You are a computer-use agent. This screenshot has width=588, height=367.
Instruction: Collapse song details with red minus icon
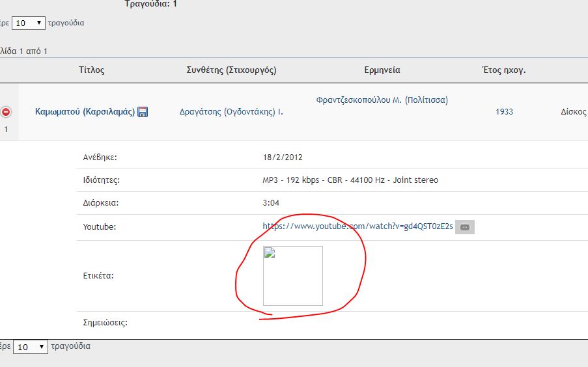pyautogui.click(x=7, y=112)
